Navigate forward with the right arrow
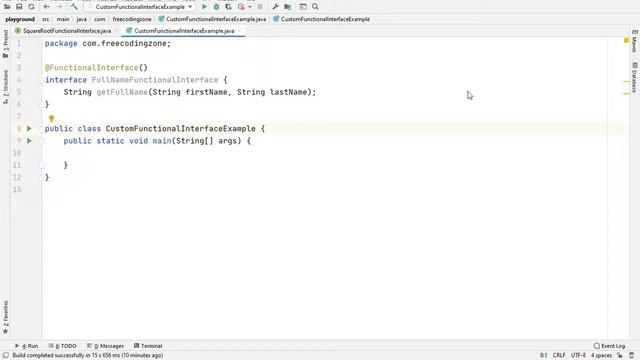The image size is (640, 360). (59, 7)
